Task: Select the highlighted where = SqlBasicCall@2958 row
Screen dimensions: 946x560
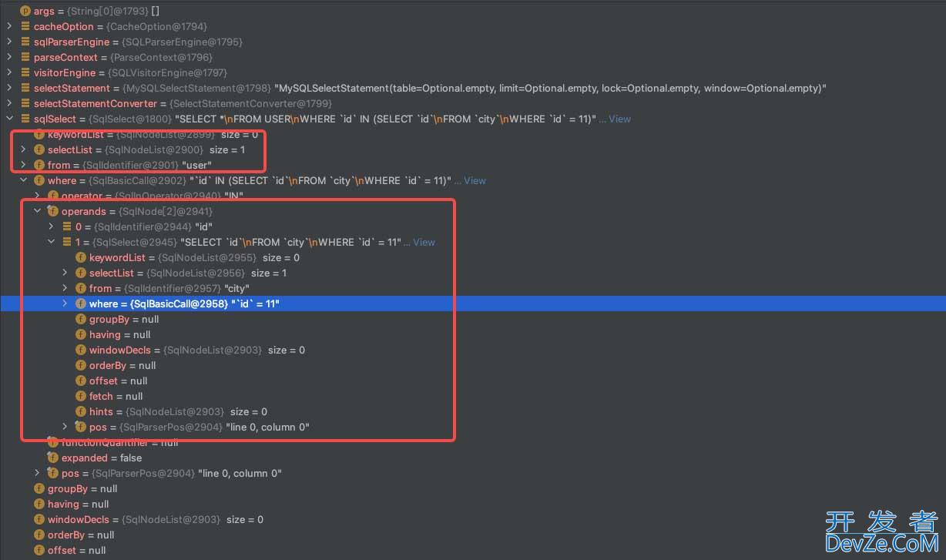Action: pyautogui.click(x=473, y=304)
